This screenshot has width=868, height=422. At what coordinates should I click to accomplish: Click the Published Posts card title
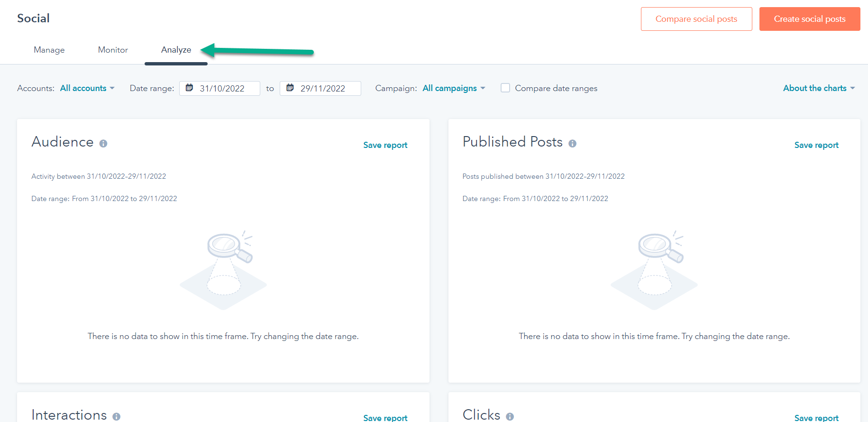[x=512, y=142]
